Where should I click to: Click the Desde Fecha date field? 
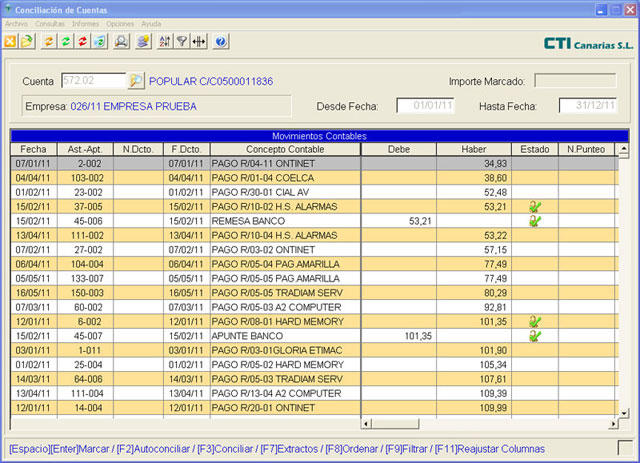(425, 105)
